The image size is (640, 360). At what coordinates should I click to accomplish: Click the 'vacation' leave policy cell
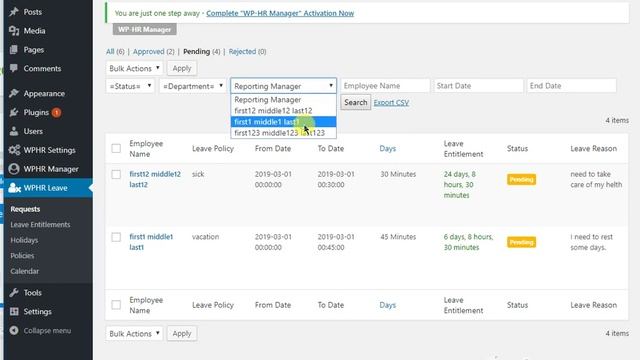point(205,237)
